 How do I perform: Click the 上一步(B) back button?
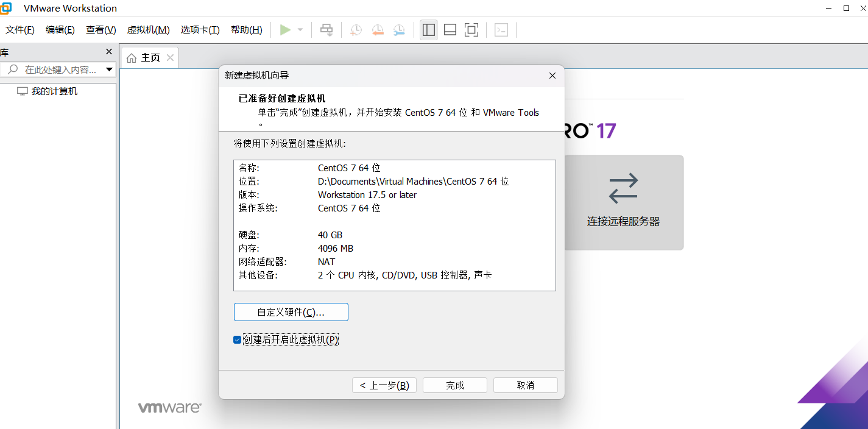[x=384, y=385]
